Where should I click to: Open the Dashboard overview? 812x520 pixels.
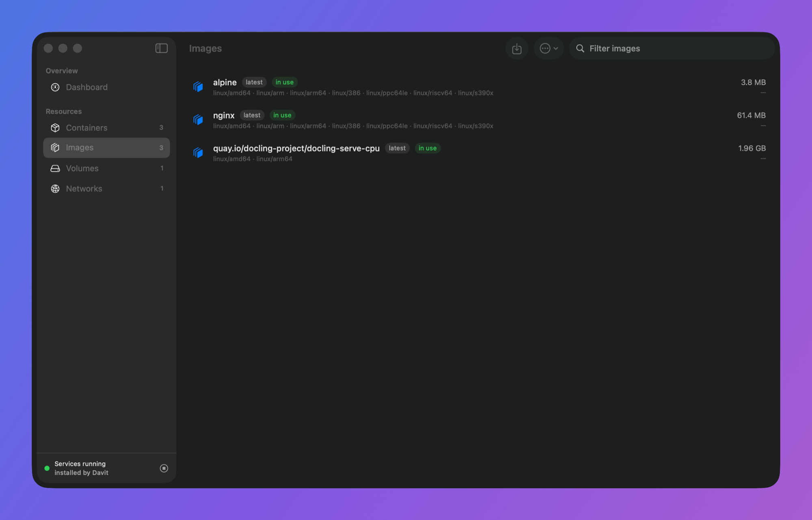[106, 87]
